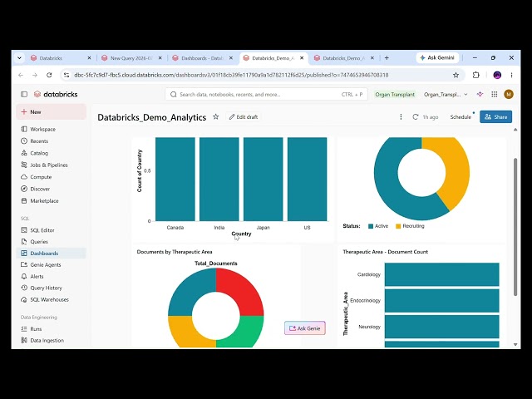Open the user profile avatar
The image size is (532, 399).
click(509, 94)
